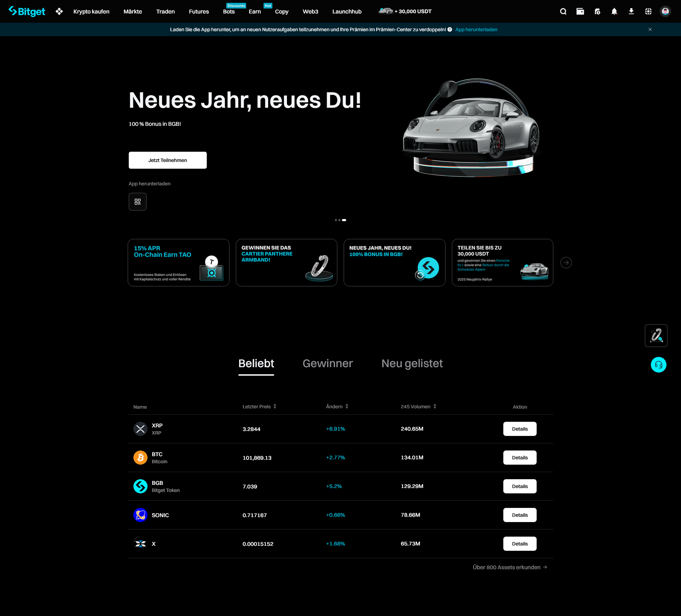Click App herunterladen link in banner
The height and width of the screenshot is (616, 681).
click(x=476, y=29)
